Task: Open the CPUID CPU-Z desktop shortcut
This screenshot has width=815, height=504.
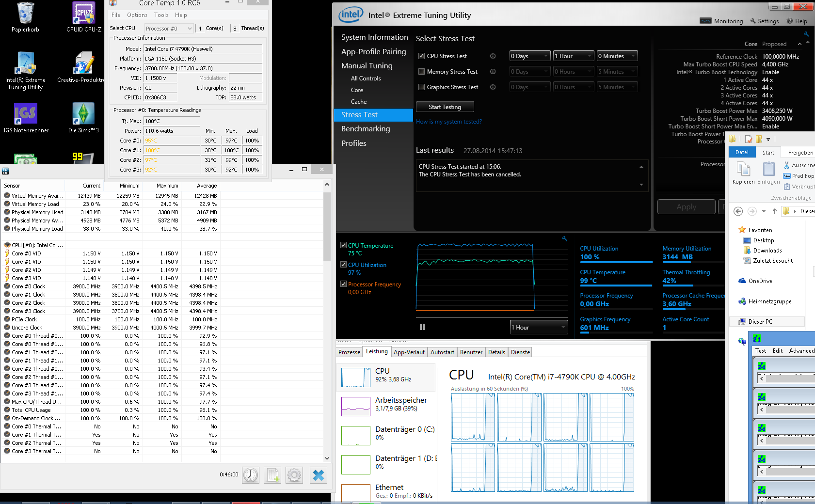Action: click(84, 17)
